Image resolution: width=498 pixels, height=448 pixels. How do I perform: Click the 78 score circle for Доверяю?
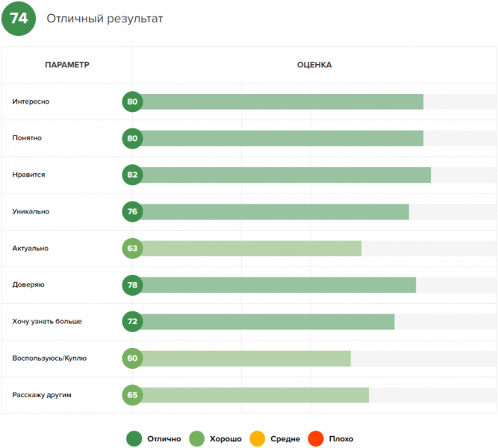pyautogui.click(x=133, y=284)
